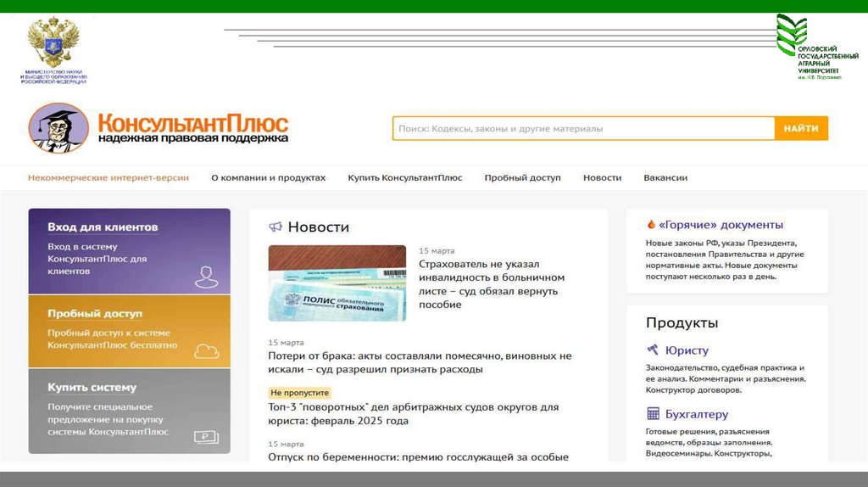Click КонсультантПлюс надежная правовая поддержка title
This screenshot has height=487, width=868.
[x=193, y=128]
